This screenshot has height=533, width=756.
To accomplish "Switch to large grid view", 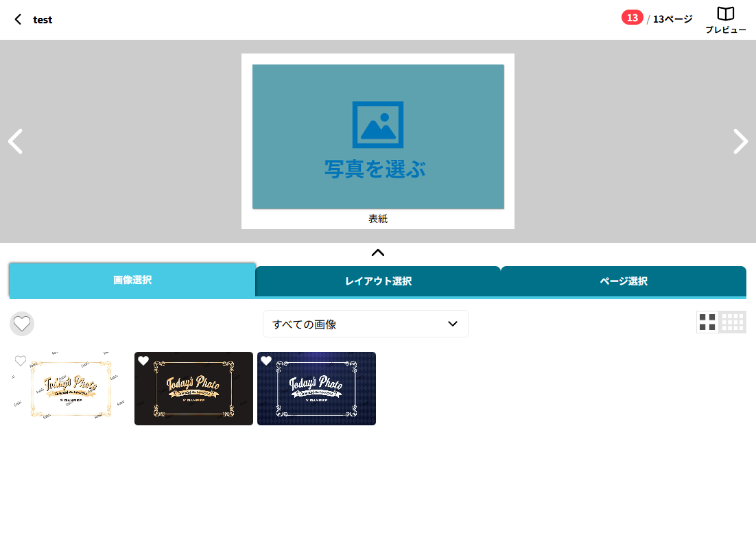I will [707, 322].
